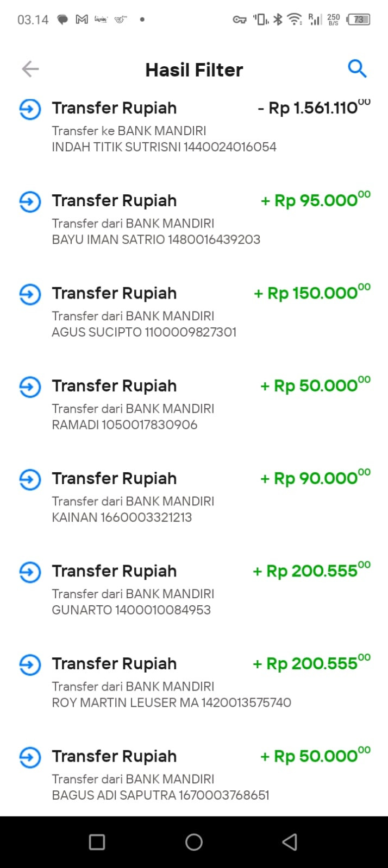
Task: Tap transfer icon beside Roy Martin Leuser entry
Action: click(x=30, y=664)
